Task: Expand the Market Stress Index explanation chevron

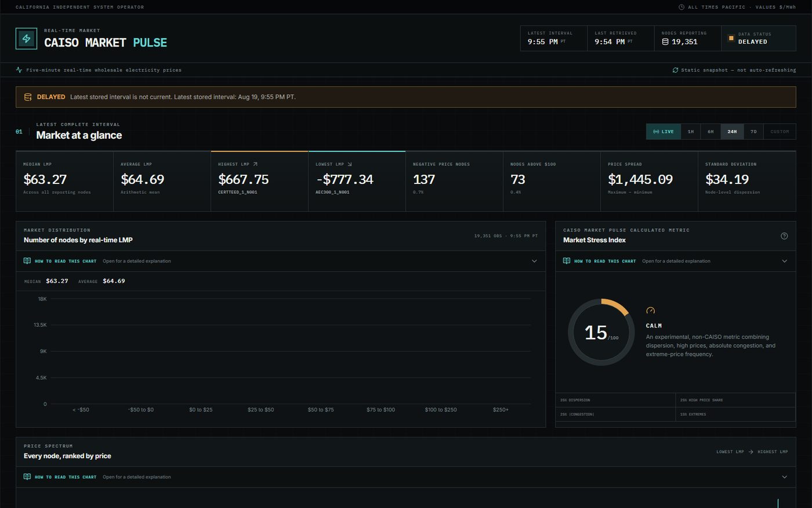Action: (784, 261)
